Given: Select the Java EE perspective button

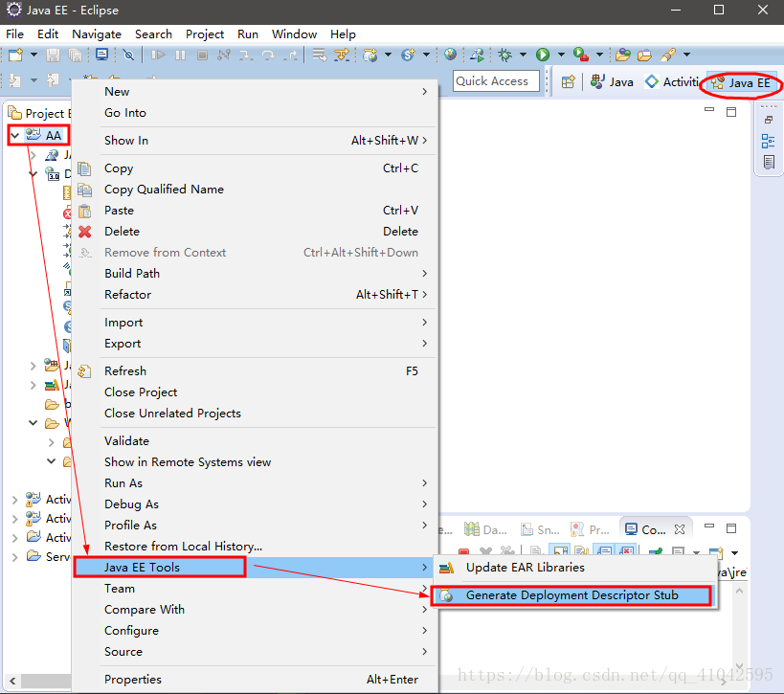Looking at the screenshot, I should coord(741,82).
